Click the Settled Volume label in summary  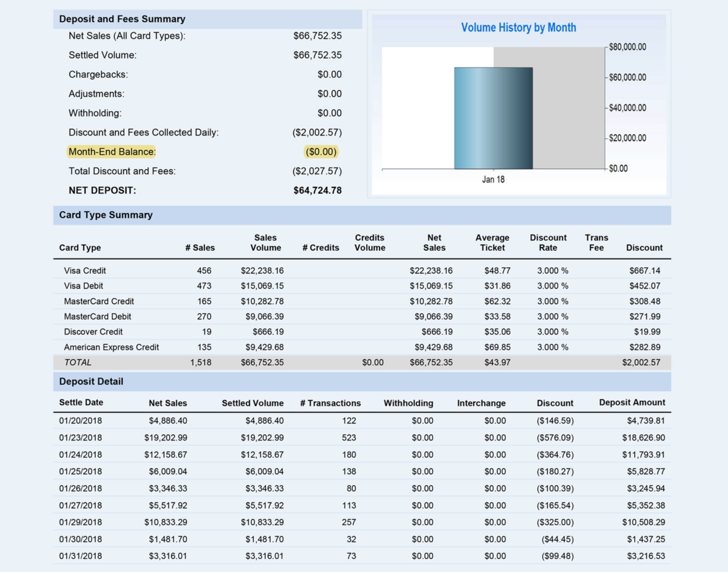[x=102, y=55]
